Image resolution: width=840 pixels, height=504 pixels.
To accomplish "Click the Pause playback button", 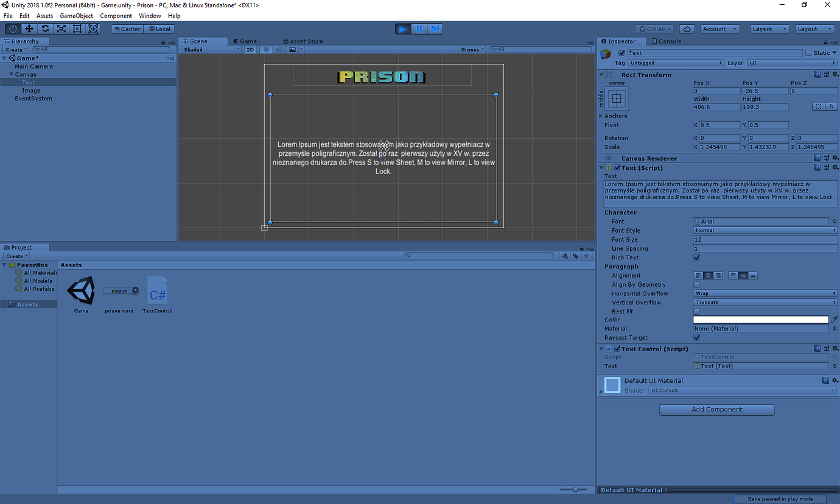I will pyautogui.click(x=419, y=29).
